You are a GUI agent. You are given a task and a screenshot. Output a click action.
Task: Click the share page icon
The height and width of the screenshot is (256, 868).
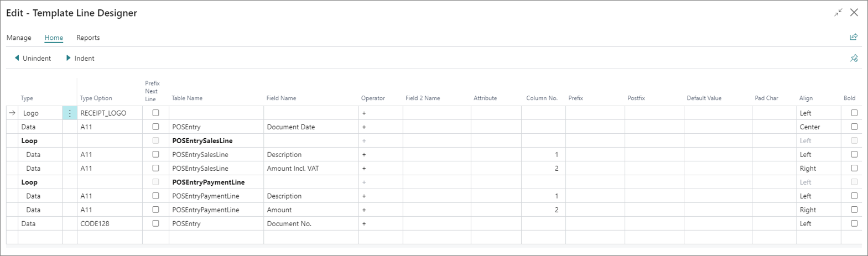854,37
